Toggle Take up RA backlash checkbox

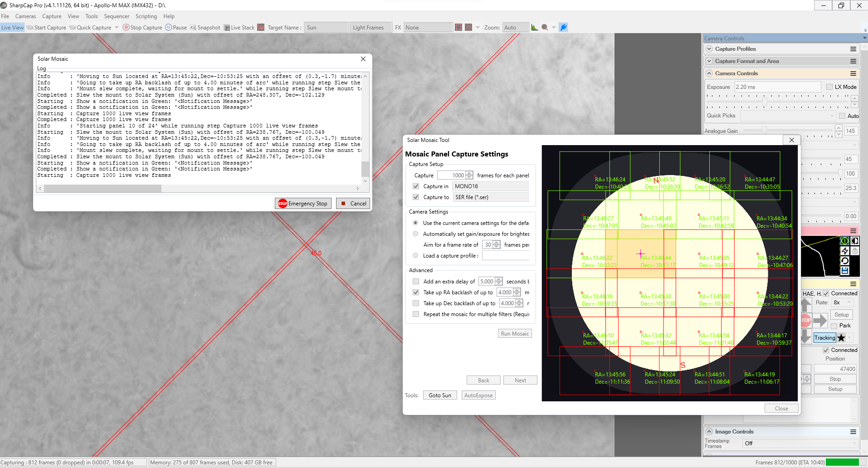416,292
